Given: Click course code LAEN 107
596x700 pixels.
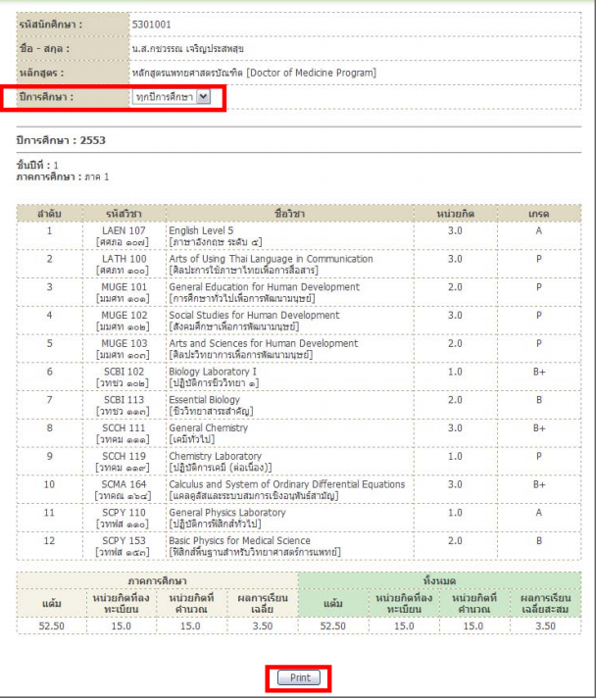Looking at the screenshot, I should pyautogui.click(x=124, y=230).
